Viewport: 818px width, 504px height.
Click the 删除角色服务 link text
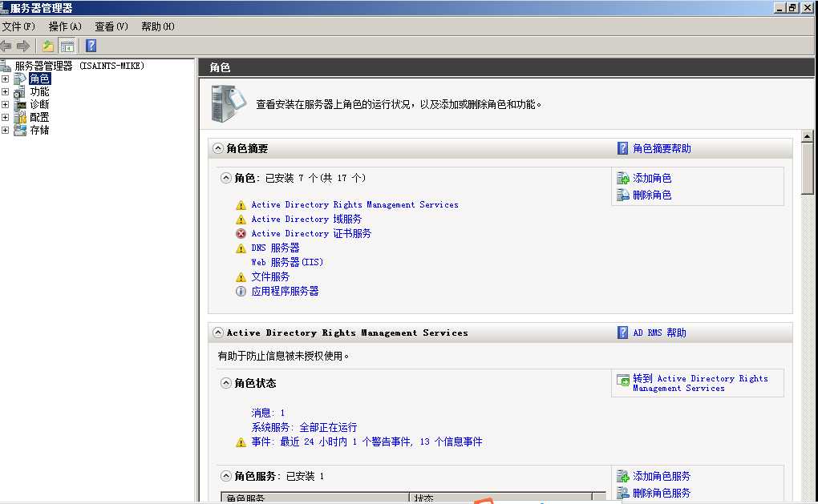click(x=662, y=493)
